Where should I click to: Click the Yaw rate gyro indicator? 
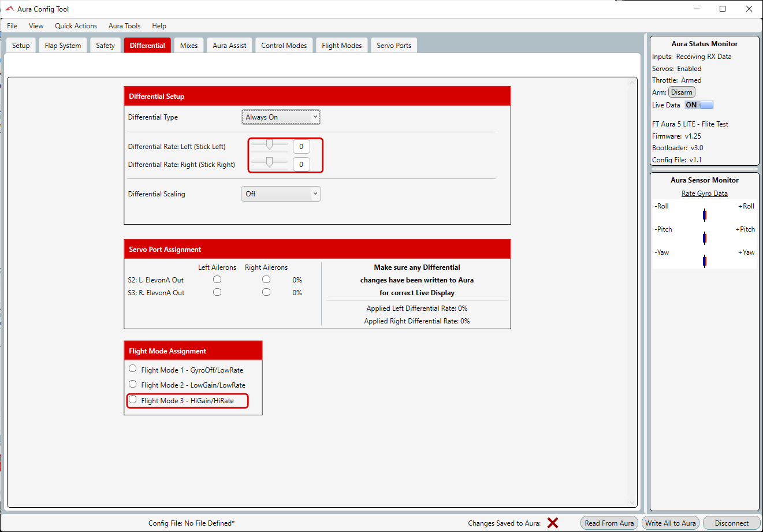[704, 261]
